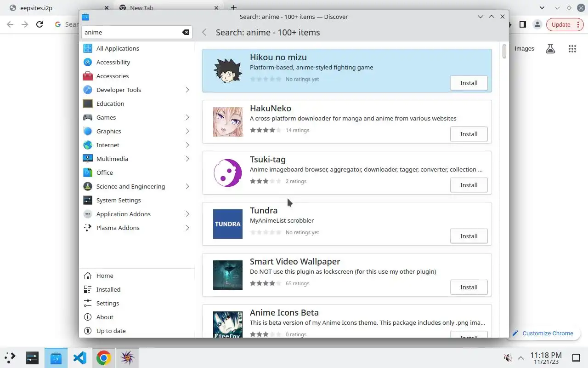
Task: Show hidden system tray icons
Action: [x=521, y=358]
